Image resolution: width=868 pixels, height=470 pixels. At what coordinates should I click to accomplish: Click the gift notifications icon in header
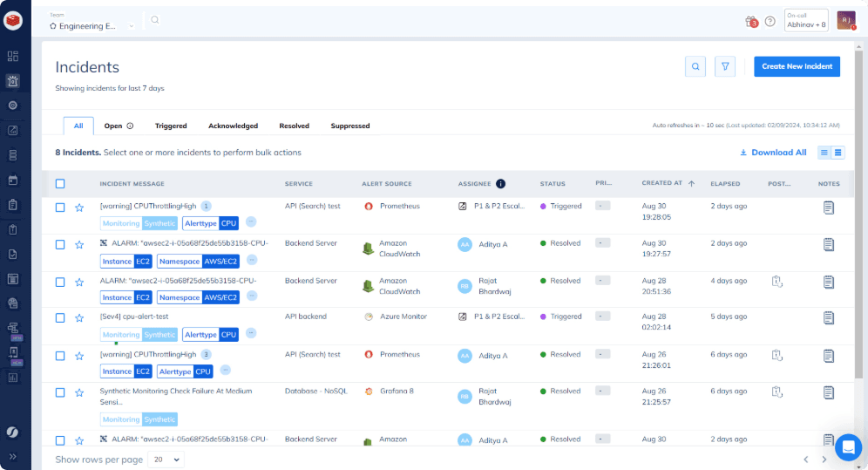751,21
